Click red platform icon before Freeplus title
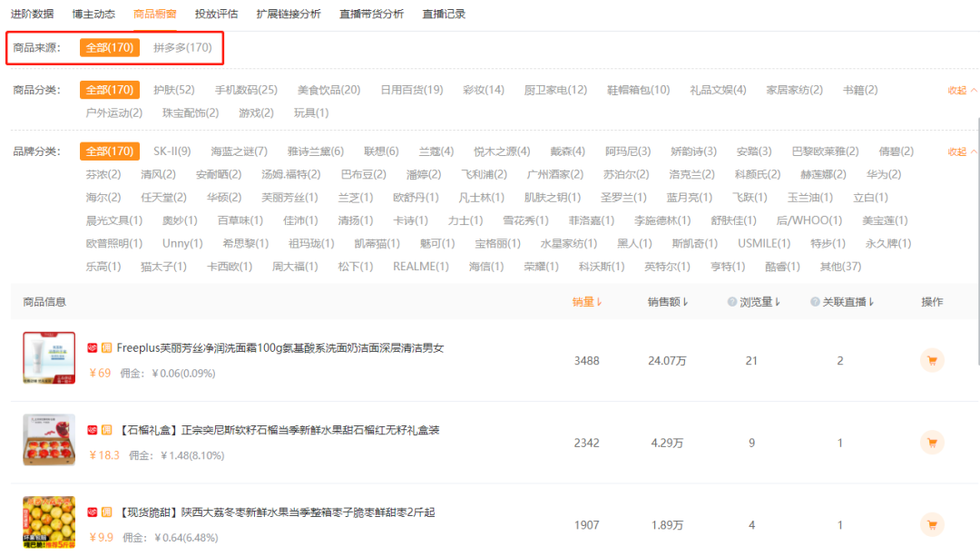Screen dimensions: 980x556 click(x=93, y=348)
